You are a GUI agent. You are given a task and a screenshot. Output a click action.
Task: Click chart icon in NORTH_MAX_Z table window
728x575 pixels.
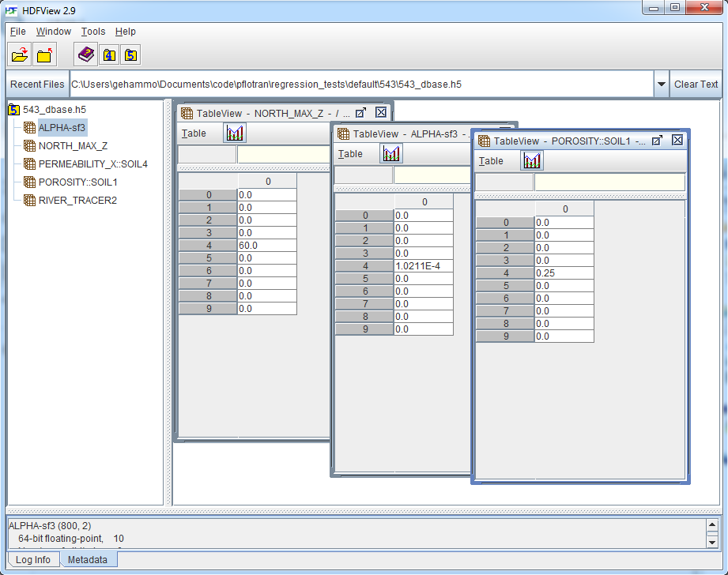pos(235,133)
